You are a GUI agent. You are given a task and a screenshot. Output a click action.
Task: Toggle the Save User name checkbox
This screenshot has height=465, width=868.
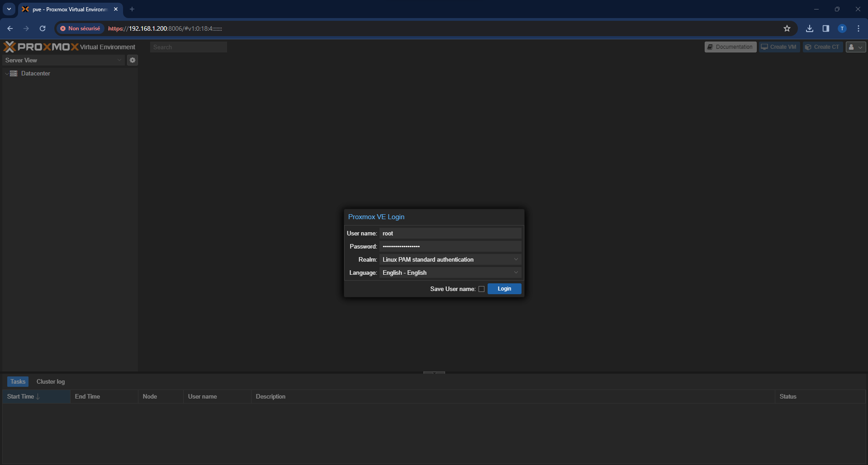481,289
